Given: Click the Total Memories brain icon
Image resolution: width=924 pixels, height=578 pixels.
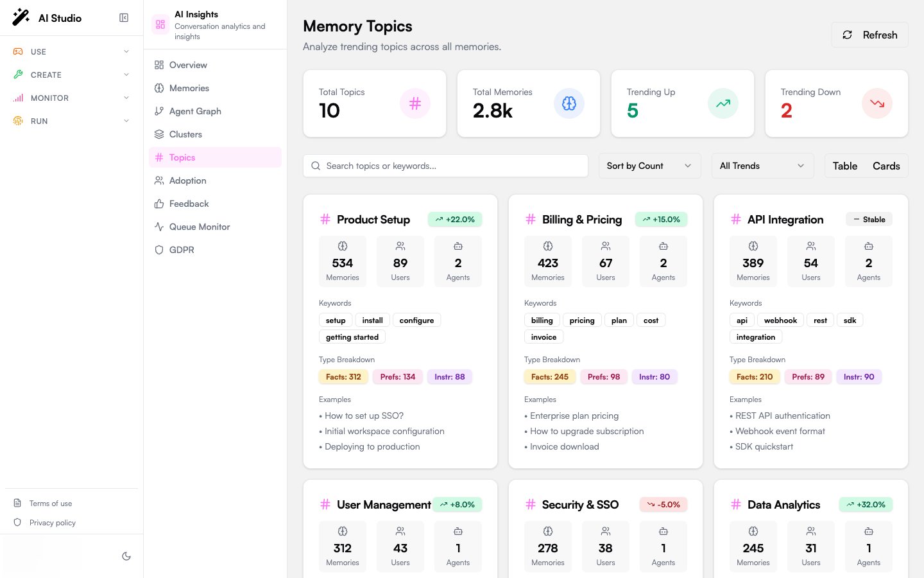Looking at the screenshot, I should 569,103.
